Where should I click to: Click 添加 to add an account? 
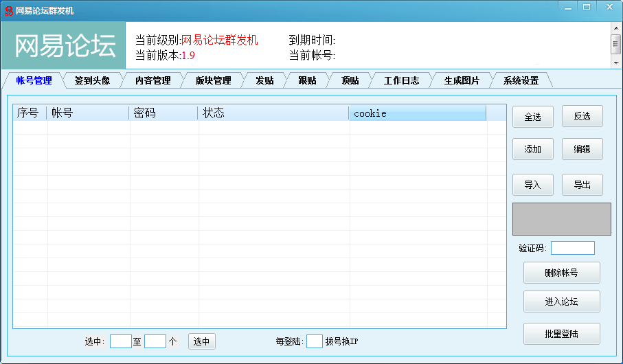pos(533,149)
